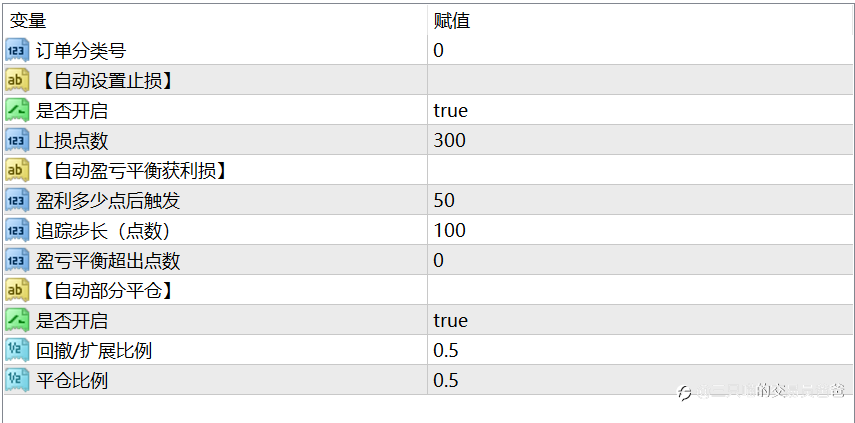Click the string icon beside 【自动部分平仓】

click(17, 291)
